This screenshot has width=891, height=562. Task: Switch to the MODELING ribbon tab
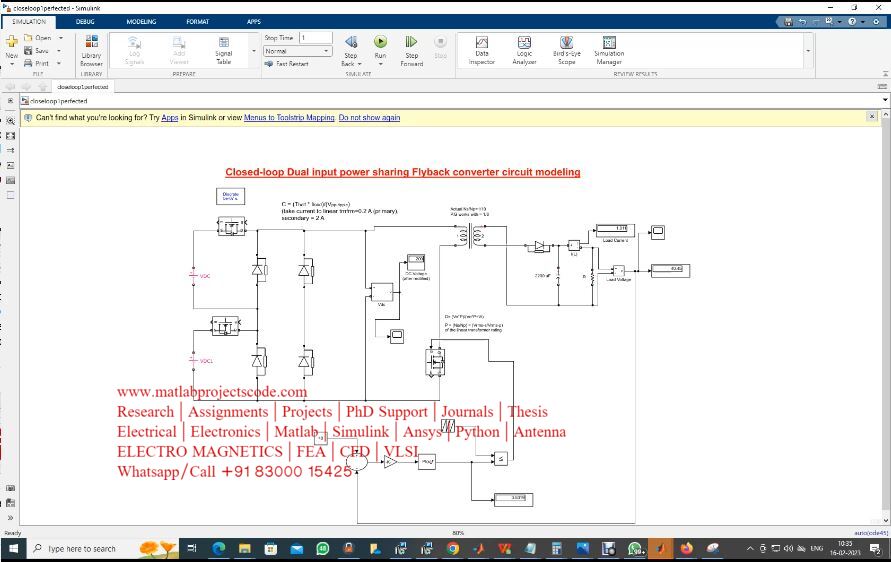141,21
